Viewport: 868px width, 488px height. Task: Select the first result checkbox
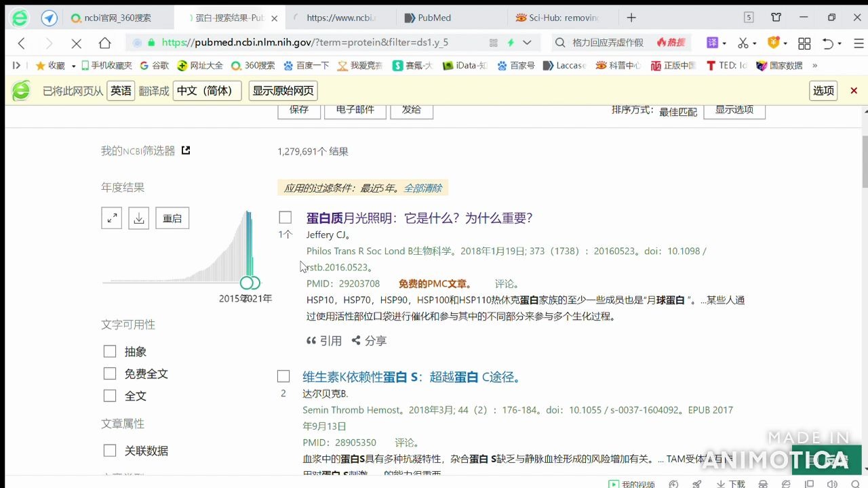(285, 218)
